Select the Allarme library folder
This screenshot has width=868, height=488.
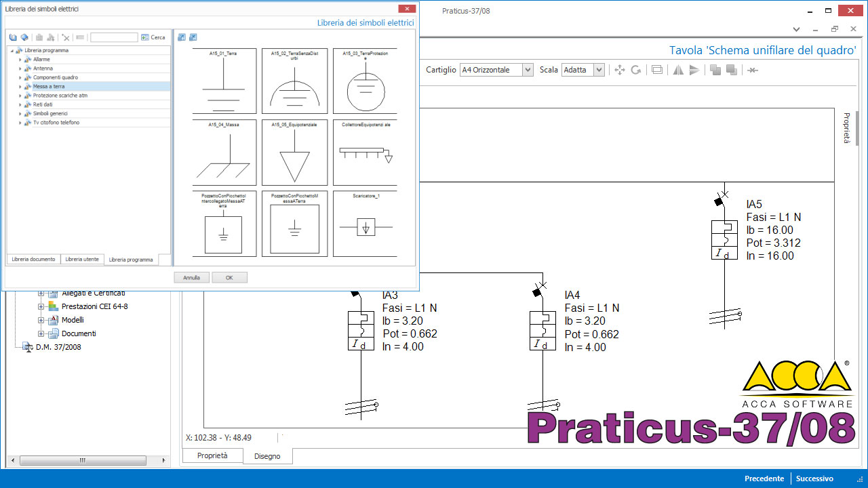(x=41, y=60)
